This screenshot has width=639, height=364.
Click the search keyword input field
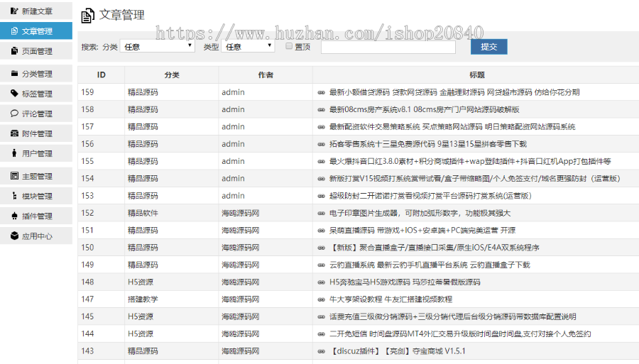[388, 47]
